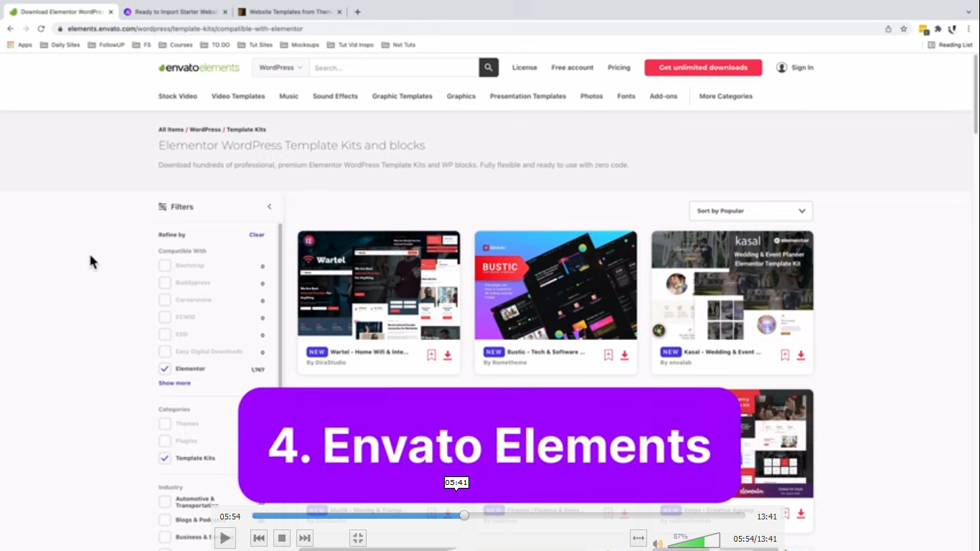Open the Pricing link
The height and width of the screenshot is (551, 980).
[619, 67]
